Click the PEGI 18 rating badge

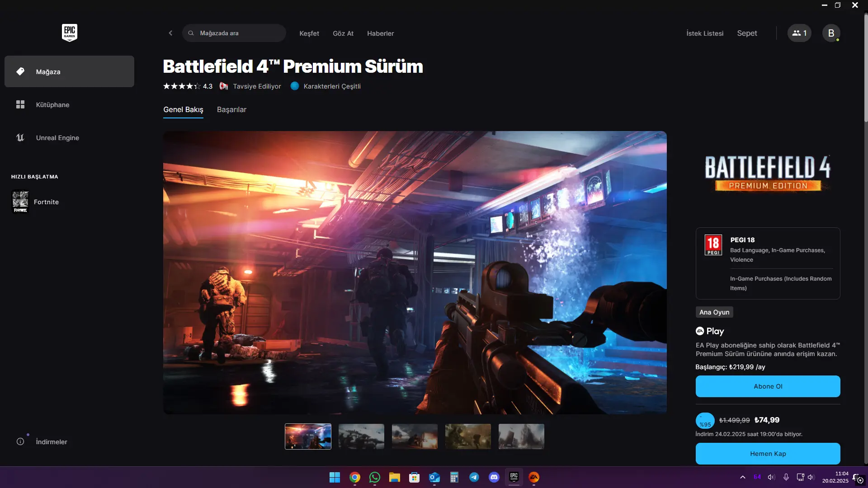click(x=713, y=245)
